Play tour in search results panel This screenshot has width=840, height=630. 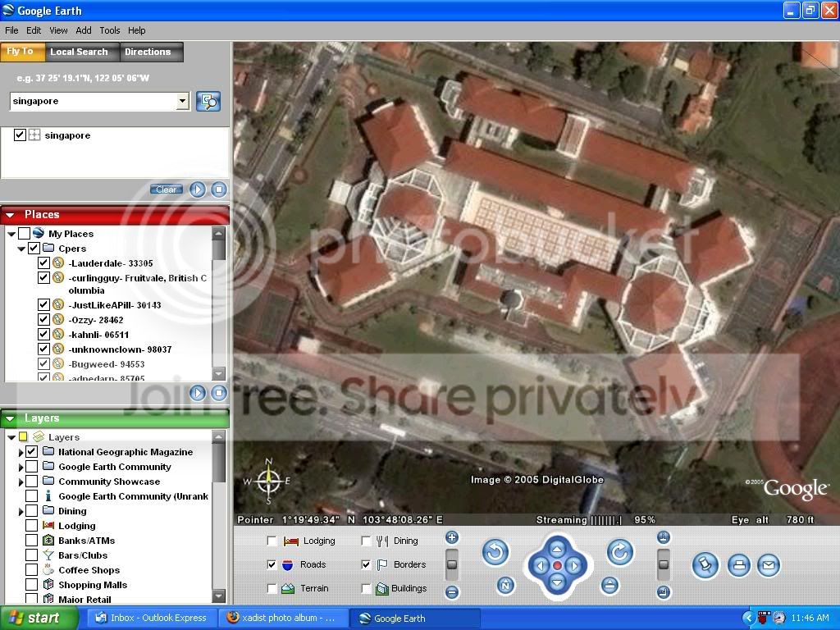click(197, 189)
